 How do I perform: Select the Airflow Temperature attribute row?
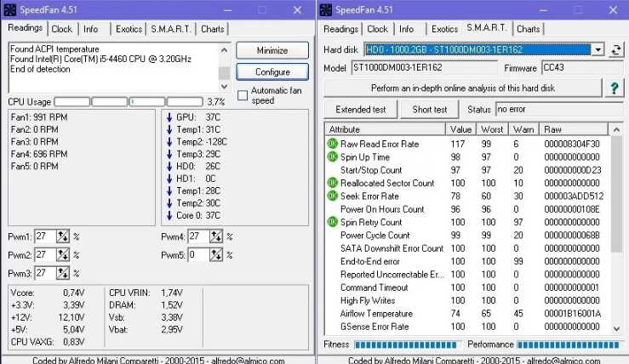click(467, 314)
